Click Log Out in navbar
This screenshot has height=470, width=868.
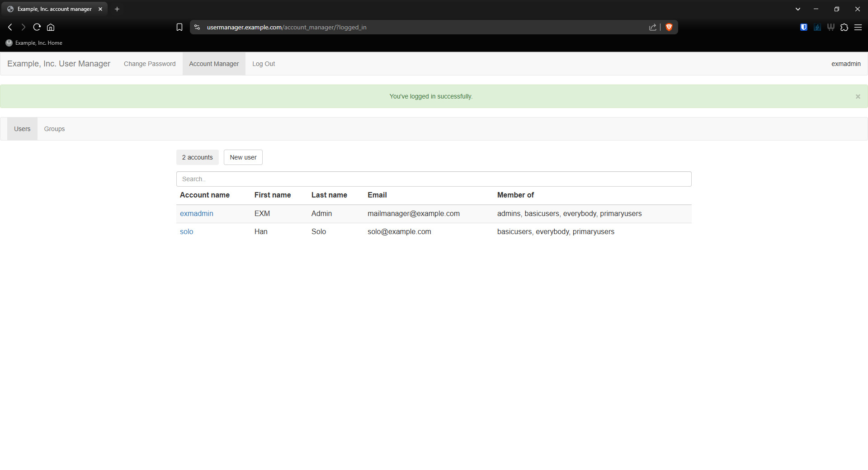point(264,64)
